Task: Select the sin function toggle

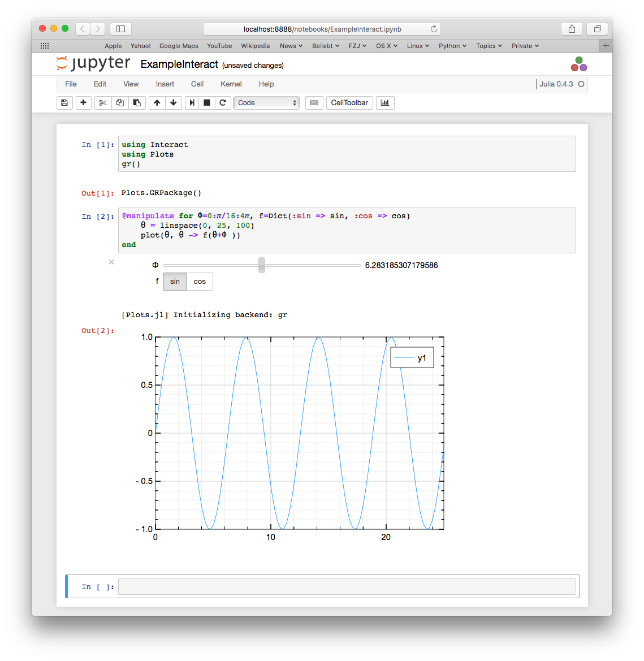Action: tap(175, 282)
